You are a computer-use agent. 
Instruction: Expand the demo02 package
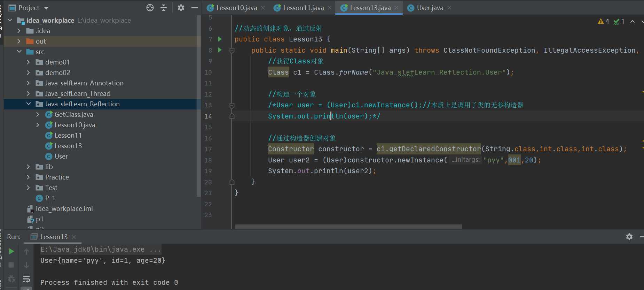(29, 72)
